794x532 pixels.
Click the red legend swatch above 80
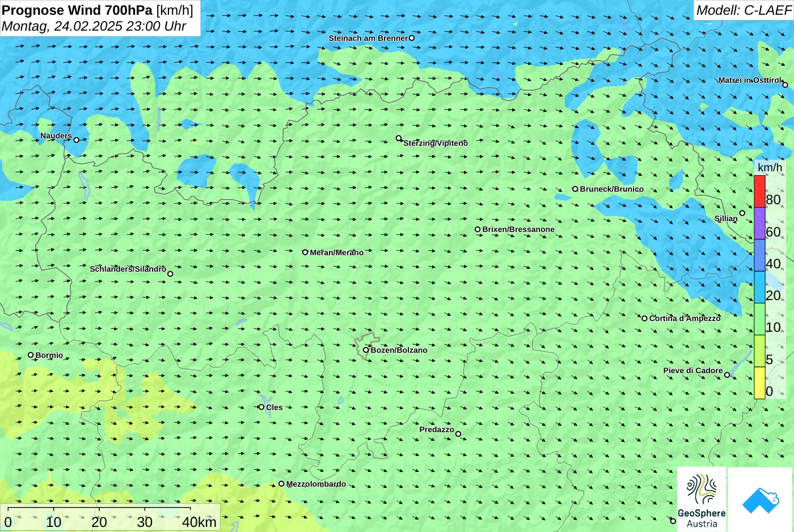coord(759,191)
